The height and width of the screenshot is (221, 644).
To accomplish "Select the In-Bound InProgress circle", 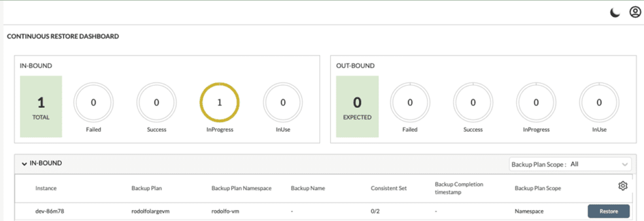I will [219, 102].
